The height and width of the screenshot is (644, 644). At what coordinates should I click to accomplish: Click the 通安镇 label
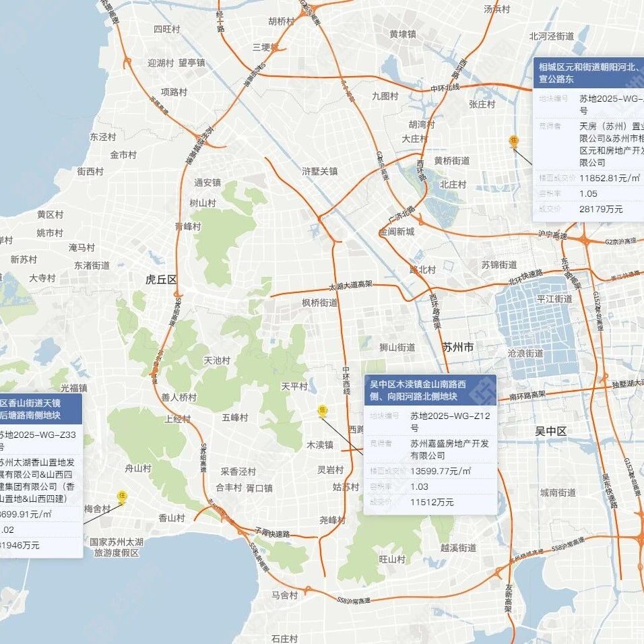[207, 183]
